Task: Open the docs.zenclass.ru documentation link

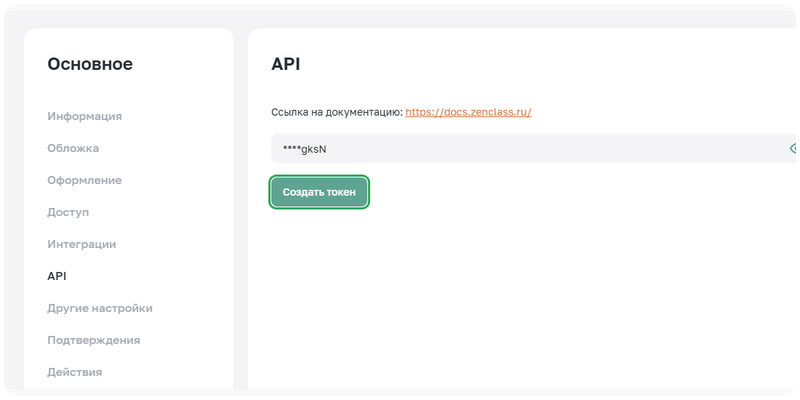Action: pos(468,112)
